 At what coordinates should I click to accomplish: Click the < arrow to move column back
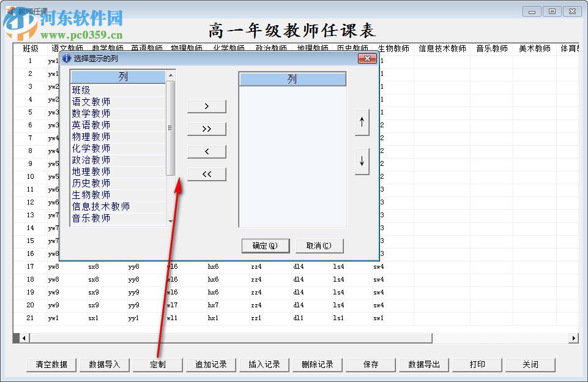(206, 151)
